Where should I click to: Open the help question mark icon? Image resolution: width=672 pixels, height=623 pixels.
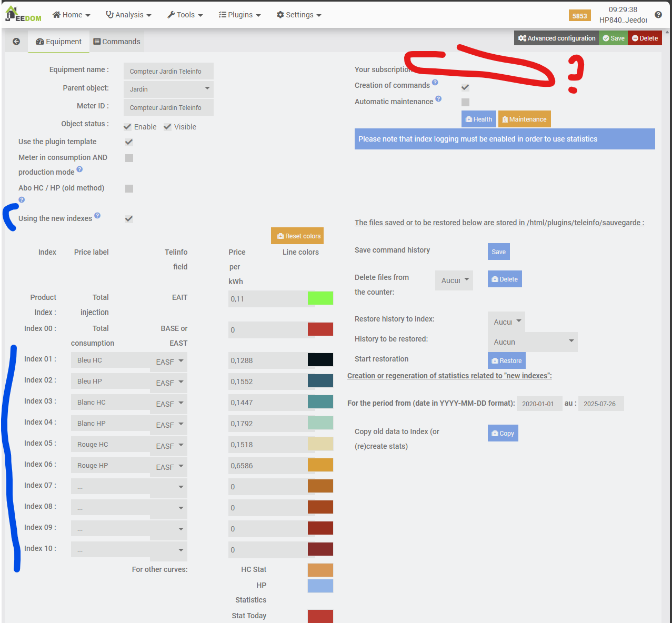[658, 15]
